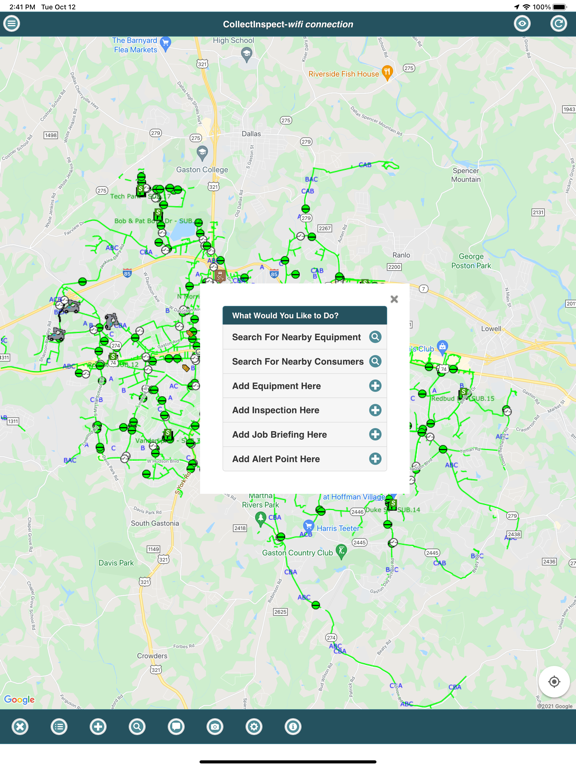
Task: Tap the 2:41 PM clock in status bar
Action: [x=23, y=7]
